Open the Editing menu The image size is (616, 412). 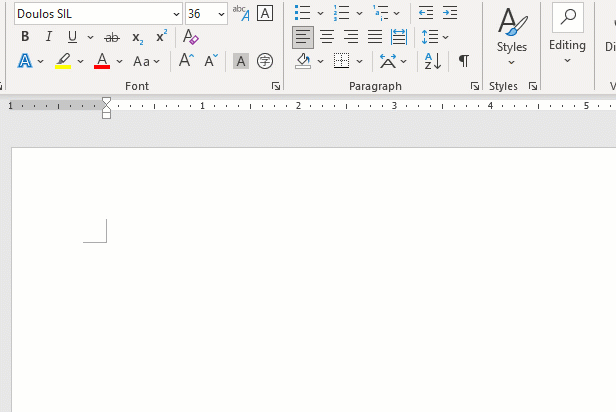pos(567,33)
